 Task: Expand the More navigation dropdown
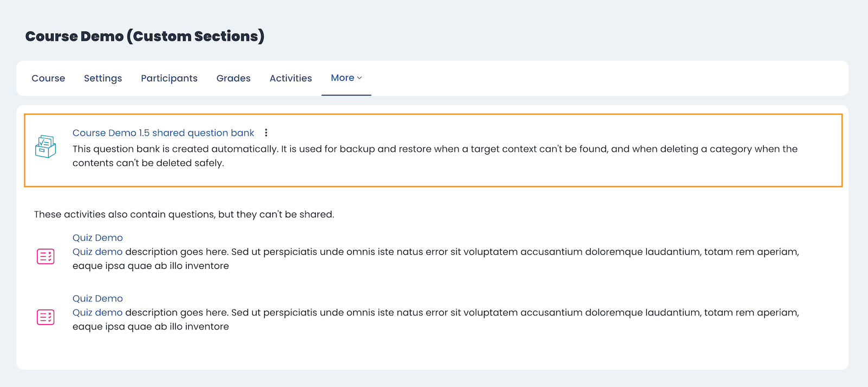[346, 78]
